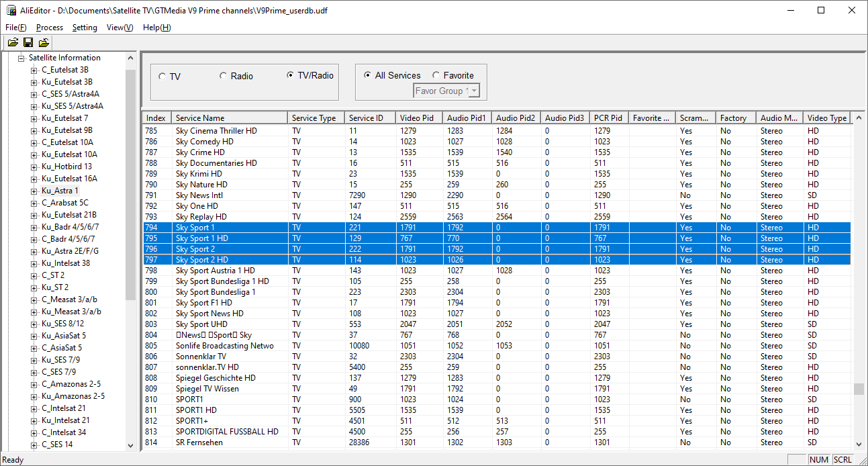Click the folder icon right of Save
The height and width of the screenshot is (466, 868).
pyautogui.click(x=44, y=42)
